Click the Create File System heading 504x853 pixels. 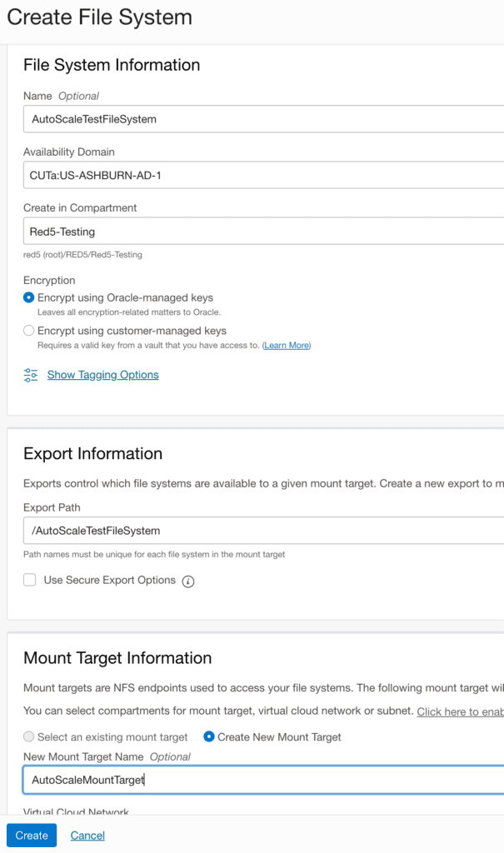click(x=99, y=17)
